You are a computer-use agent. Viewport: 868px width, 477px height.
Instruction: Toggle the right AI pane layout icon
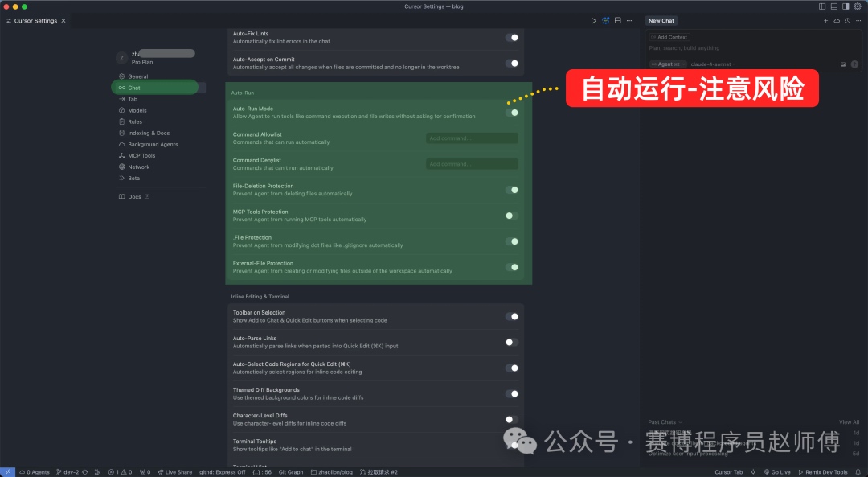pos(845,6)
